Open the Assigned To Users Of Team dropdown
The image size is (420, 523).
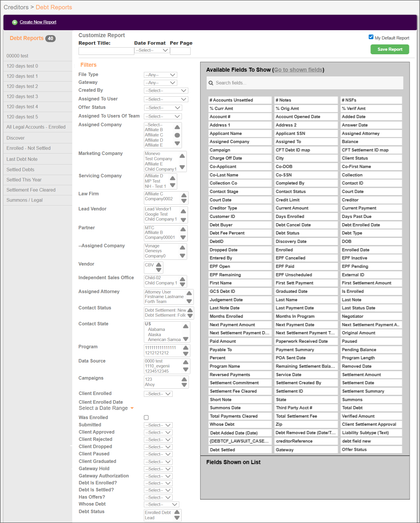[163, 117]
